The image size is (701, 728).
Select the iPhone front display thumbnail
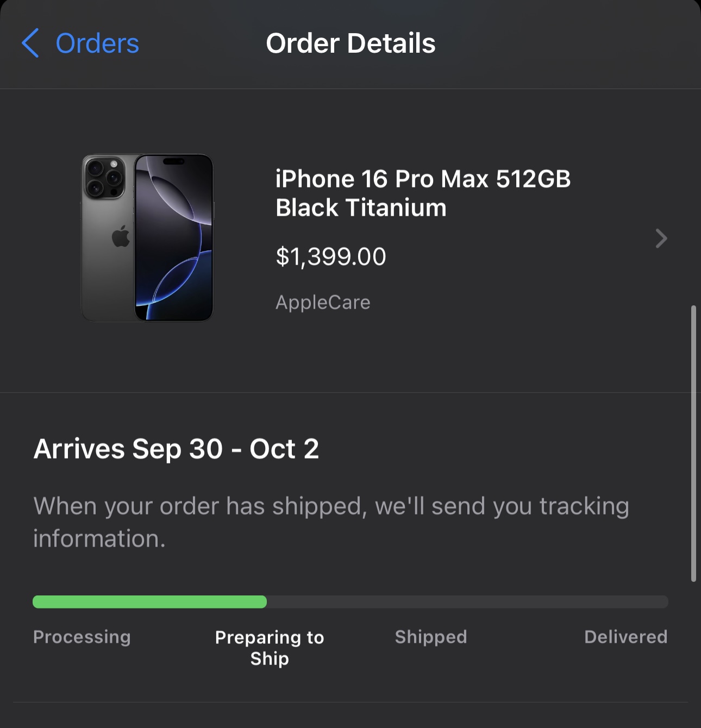174,237
